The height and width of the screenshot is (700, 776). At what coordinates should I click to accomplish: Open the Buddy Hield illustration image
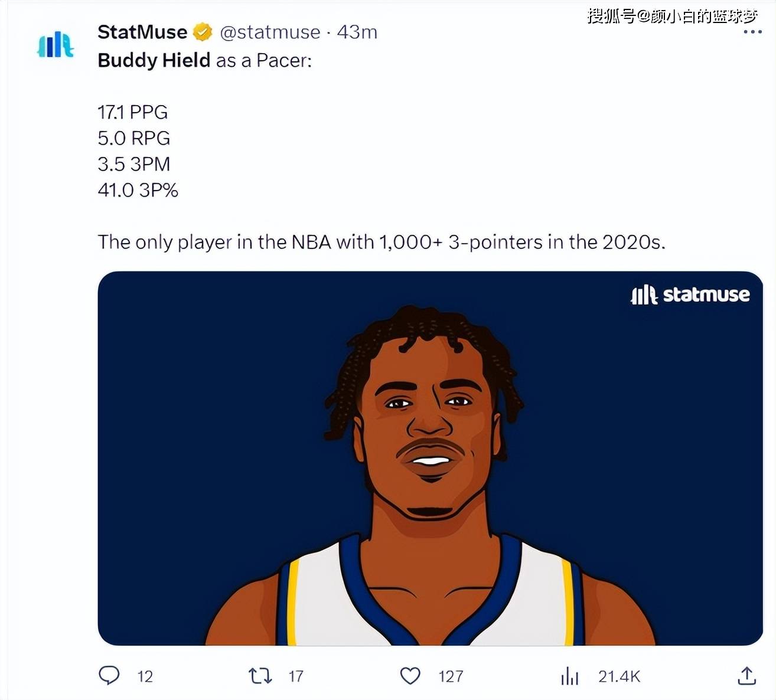pos(430,458)
